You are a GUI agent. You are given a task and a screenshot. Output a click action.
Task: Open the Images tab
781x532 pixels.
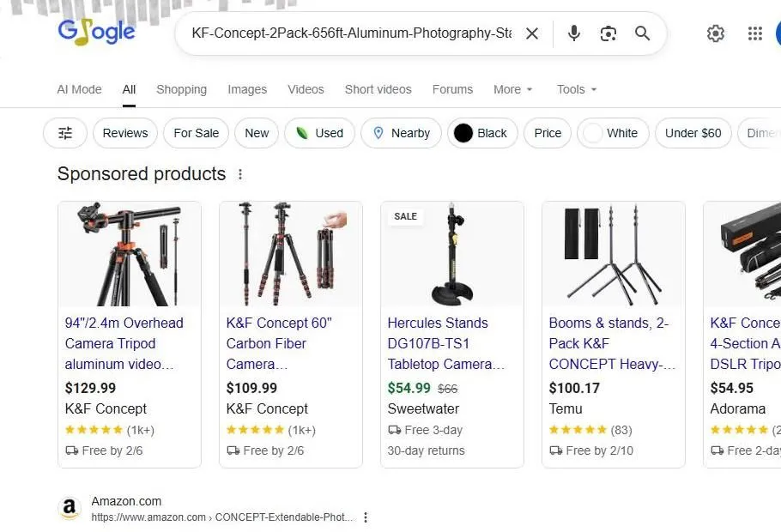(247, 89)
